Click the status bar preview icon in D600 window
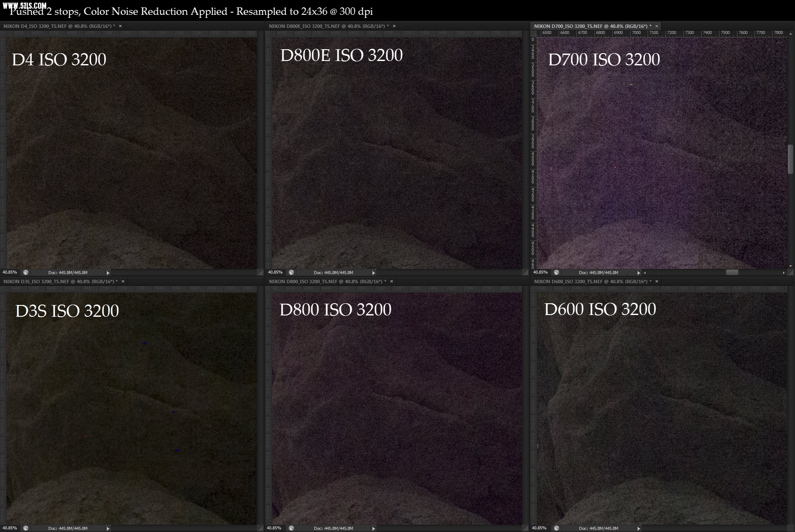This screenshot has height=532, width=795. point(556,528)
